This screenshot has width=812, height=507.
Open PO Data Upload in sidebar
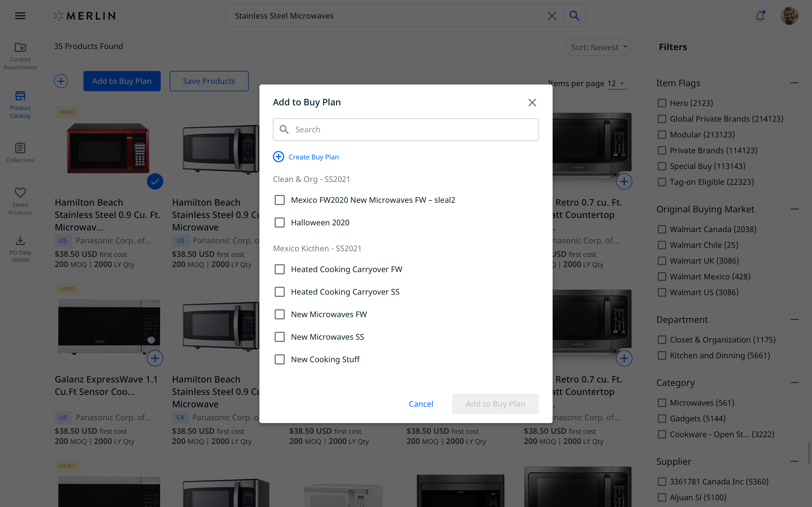[20, 248]
